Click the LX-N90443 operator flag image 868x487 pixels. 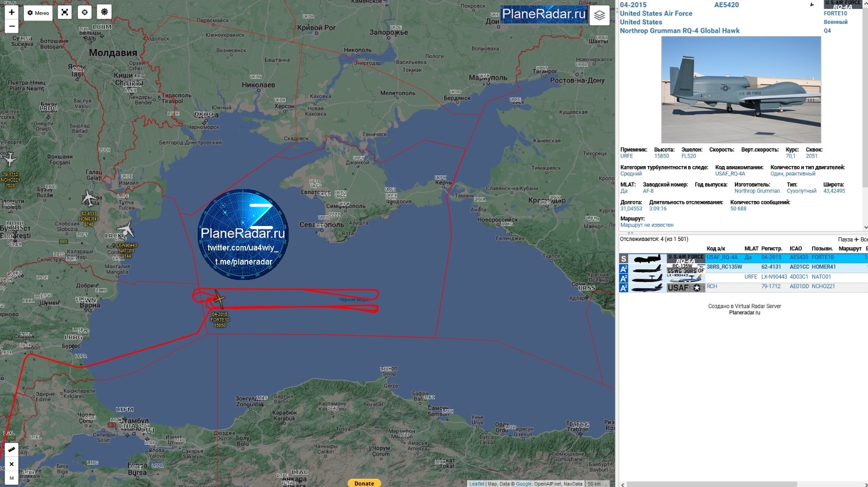click(x=686, y=278)
